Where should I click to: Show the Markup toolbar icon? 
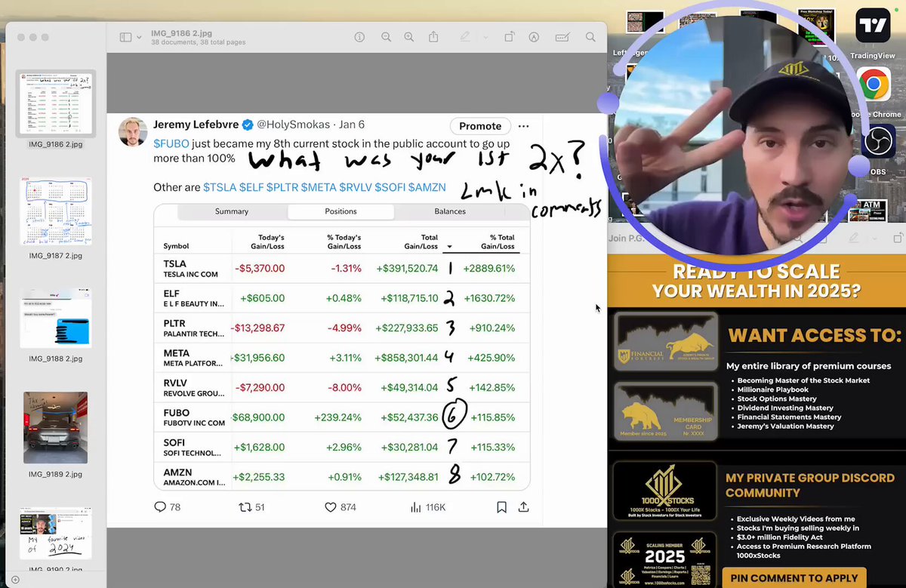[x=535, y=37]
